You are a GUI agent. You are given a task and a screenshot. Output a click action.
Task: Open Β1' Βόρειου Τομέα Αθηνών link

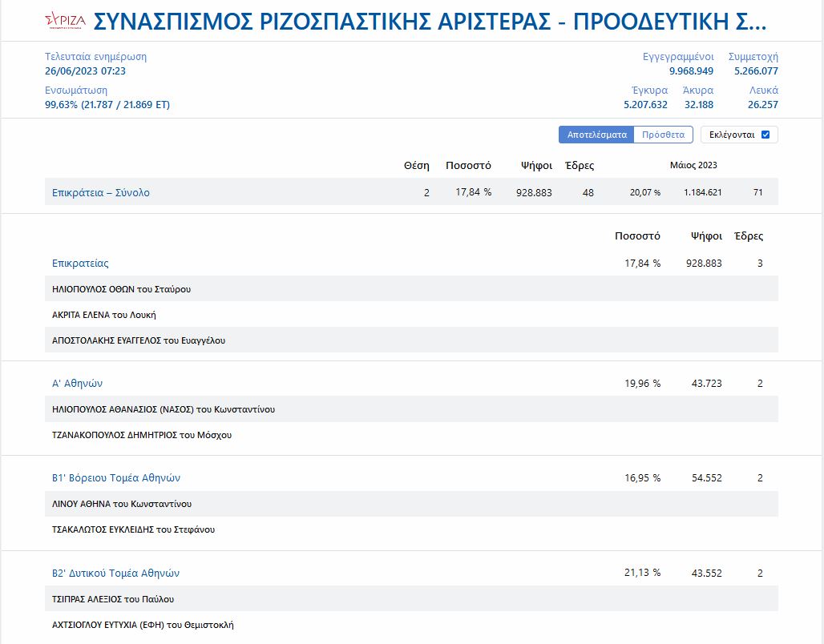116,477
